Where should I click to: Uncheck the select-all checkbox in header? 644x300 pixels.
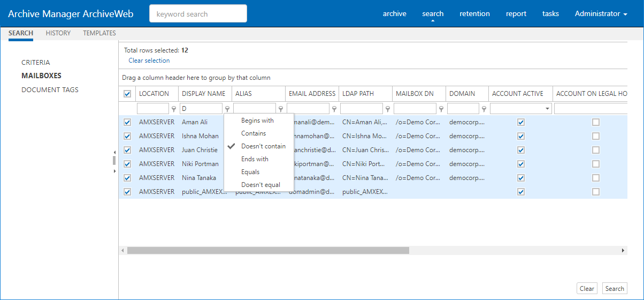pos(127,94)
